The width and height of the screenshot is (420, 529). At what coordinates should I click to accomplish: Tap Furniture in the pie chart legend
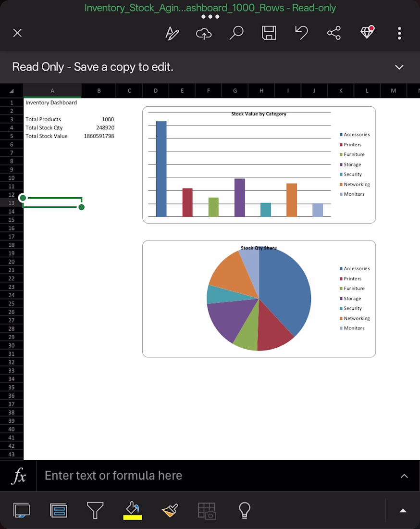coord(352,289)
